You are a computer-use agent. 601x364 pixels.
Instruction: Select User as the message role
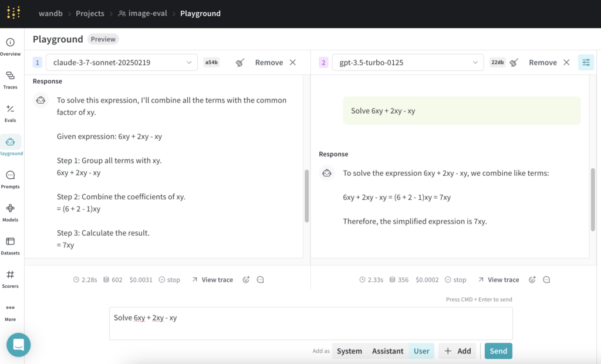tap(421, 351)
